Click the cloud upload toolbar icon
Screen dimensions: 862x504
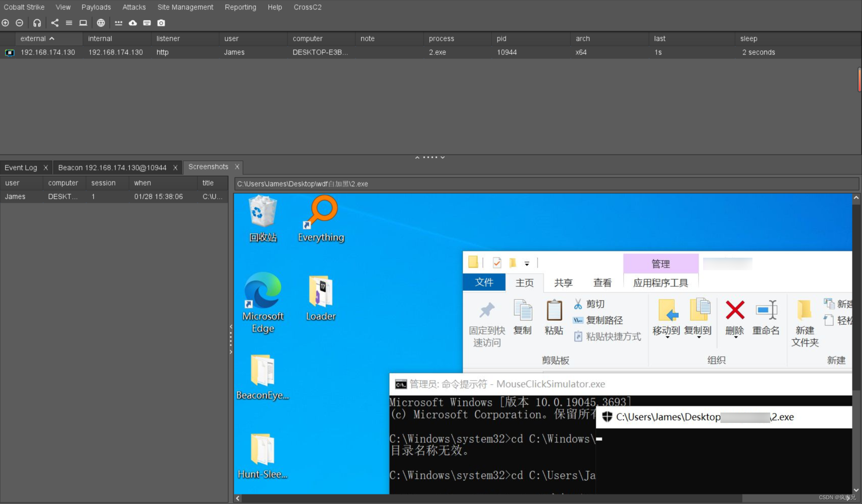pyautogui.click(x=133, y=23)
